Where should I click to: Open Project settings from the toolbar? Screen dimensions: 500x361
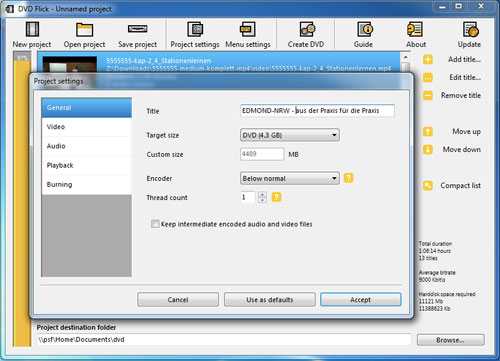(x=195, y=29)
